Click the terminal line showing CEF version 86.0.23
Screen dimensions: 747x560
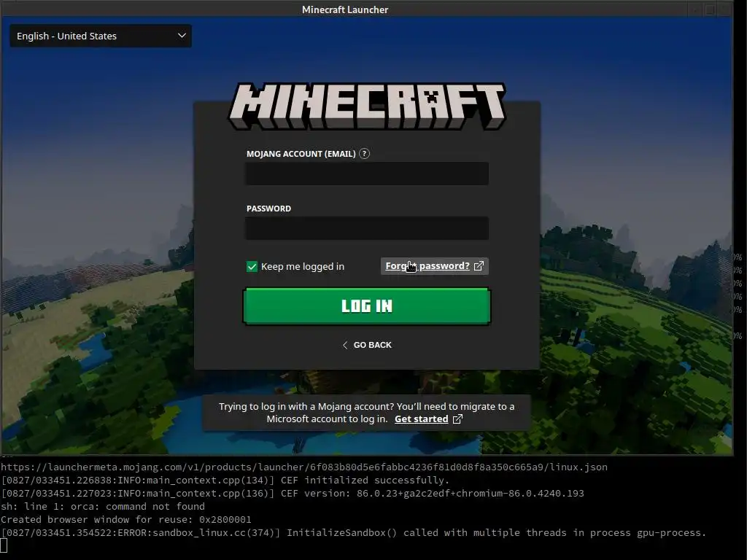[x=292, y=494]
